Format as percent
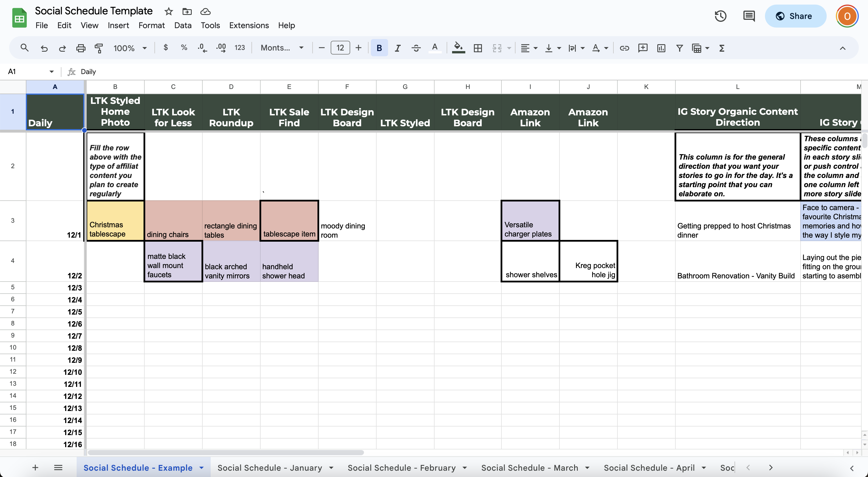Viewport: 868px width, 477px height. tap(184, 48)
